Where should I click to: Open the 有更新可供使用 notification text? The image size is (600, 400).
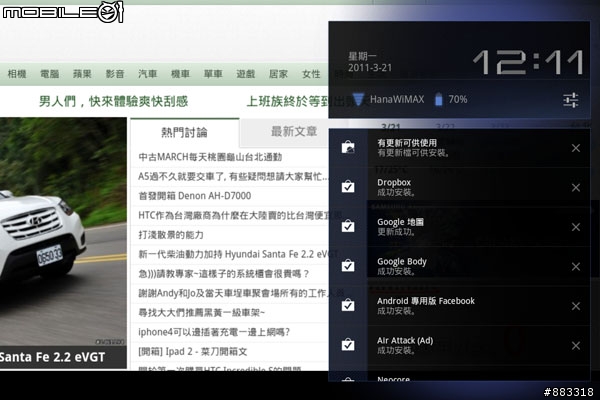pos(413,148)
